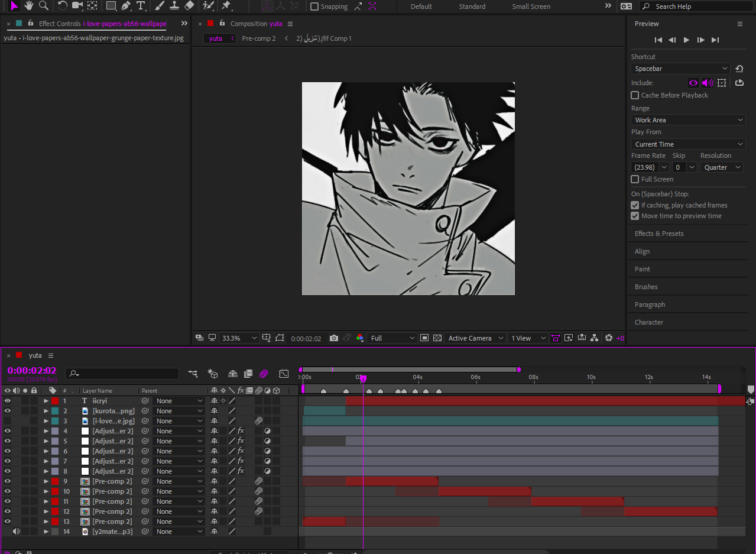Viewport: 756px width, 554px height.
Task: Hide the iicryi text layer
Action: pos(8,401)
